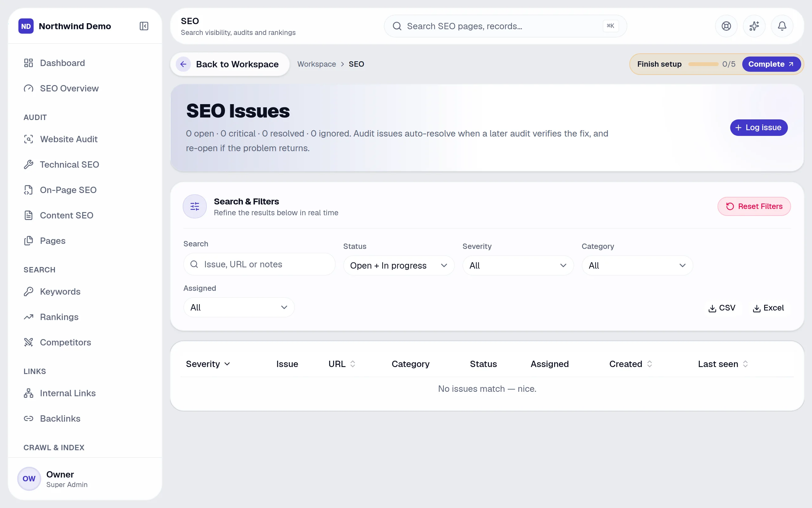Collapse the sidebar panel icon
This screenshot has width=812, height=508.
click(144, 26)
